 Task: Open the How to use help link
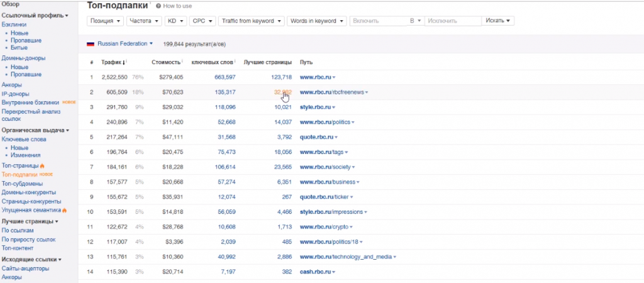click(174, 6)
